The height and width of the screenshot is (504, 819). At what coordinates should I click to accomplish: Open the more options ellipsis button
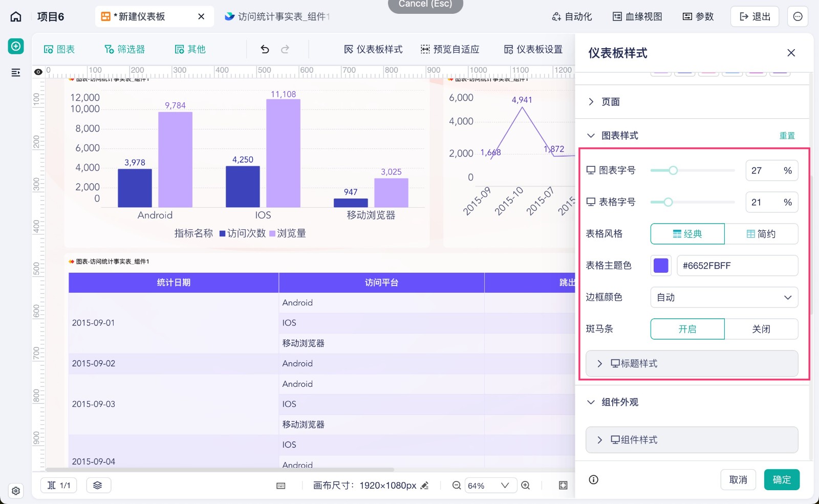pyautogui.click(x=798, y=16)
